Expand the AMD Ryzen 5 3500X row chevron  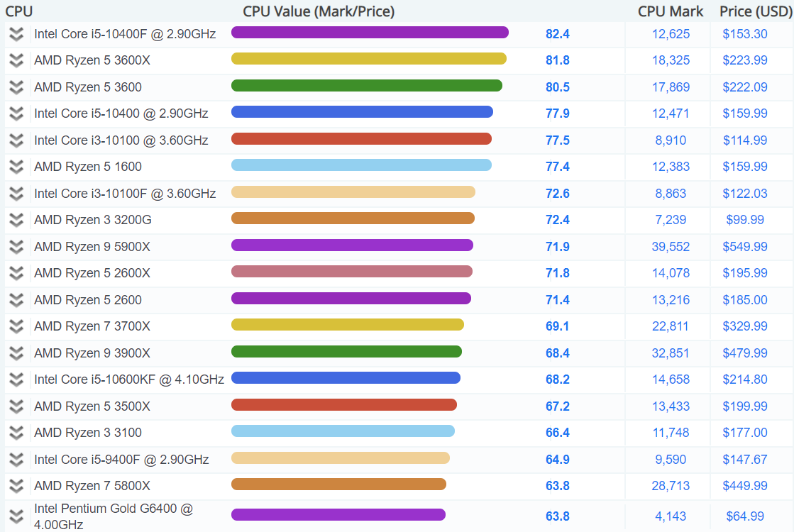click(x=16, y=406)
